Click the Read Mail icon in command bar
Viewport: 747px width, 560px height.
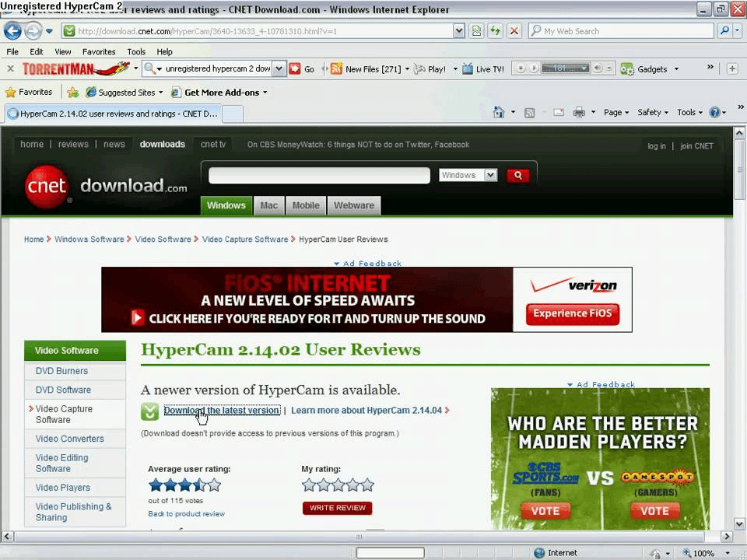559,112
